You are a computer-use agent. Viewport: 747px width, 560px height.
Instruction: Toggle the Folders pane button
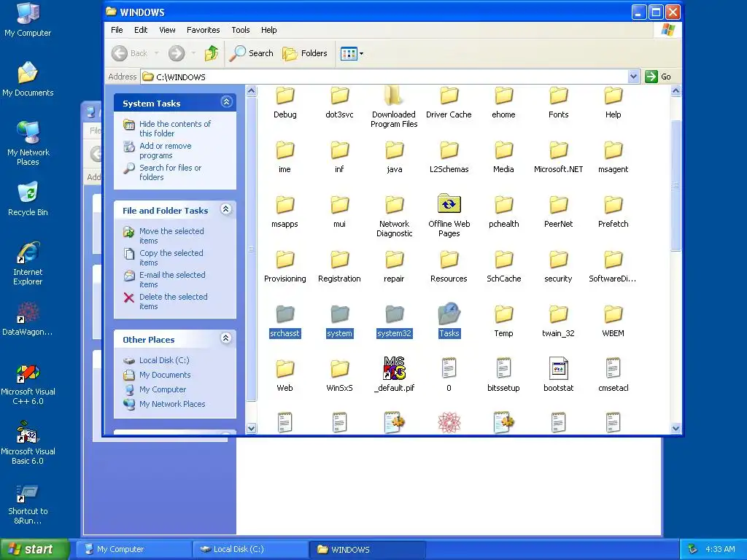pyautogui.click(x=305, y=53)
